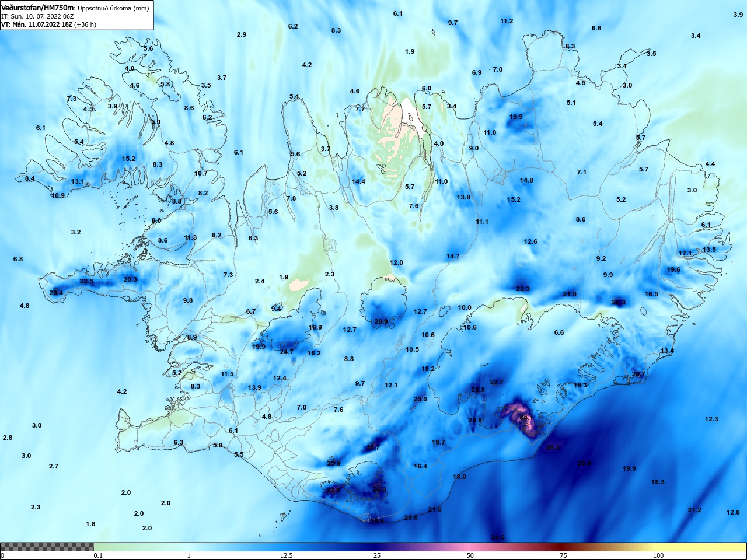The image size is (747, 560).
Task: Click the 18.2 map value
Action: 428,369
